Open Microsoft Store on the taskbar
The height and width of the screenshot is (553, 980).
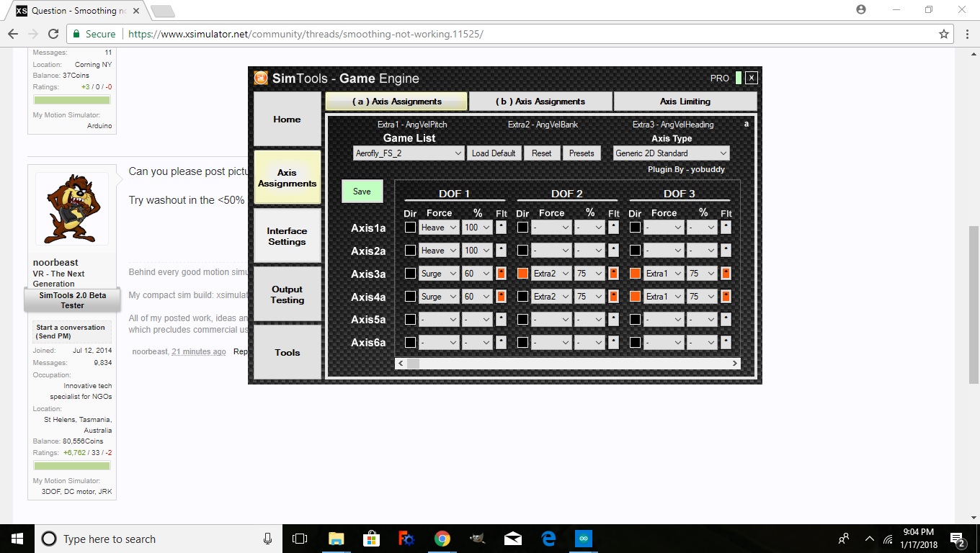pyautogui.click(x=371, y=539)
